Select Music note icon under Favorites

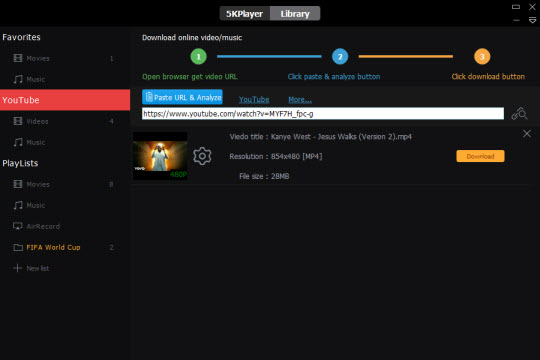pyautogui.click(x=18, y=79)
